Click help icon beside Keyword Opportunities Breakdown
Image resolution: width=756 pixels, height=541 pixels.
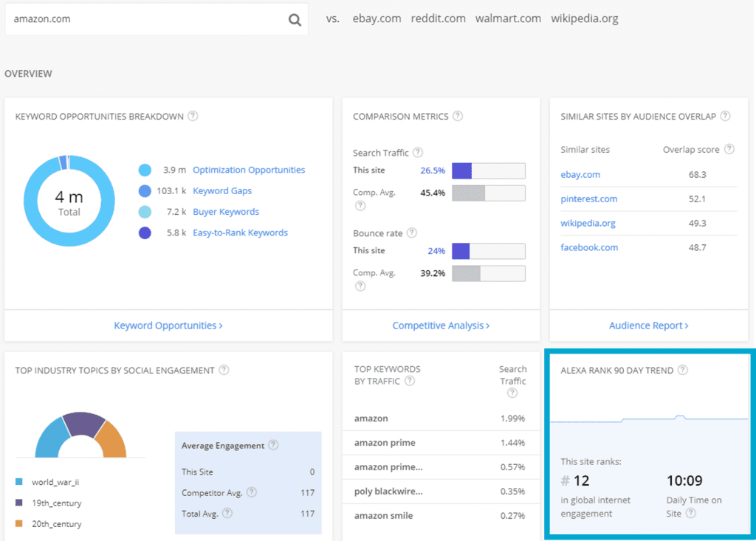(193, 116)
